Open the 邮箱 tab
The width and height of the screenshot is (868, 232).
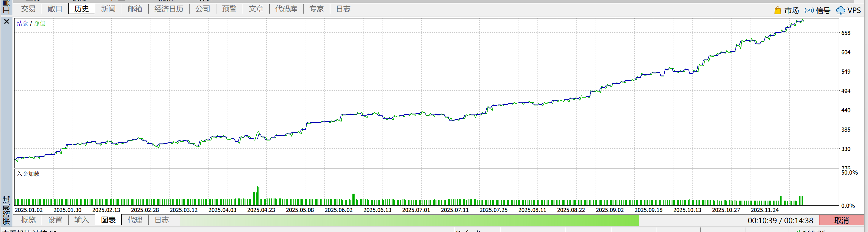[x=135, y=9]
